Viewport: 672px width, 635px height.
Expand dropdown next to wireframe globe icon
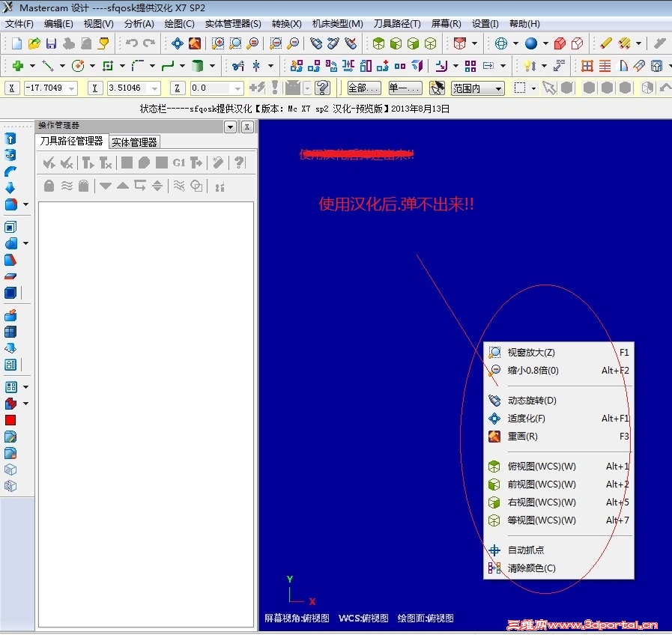click(x=515, y=43)
